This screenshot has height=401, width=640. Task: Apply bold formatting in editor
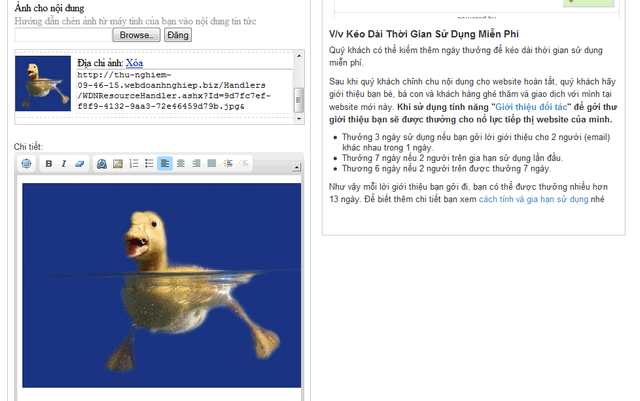pos(49,164)
